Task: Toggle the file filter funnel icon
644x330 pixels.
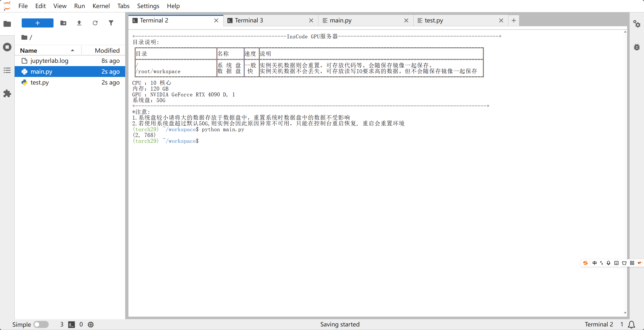Action: click(111, 23)
